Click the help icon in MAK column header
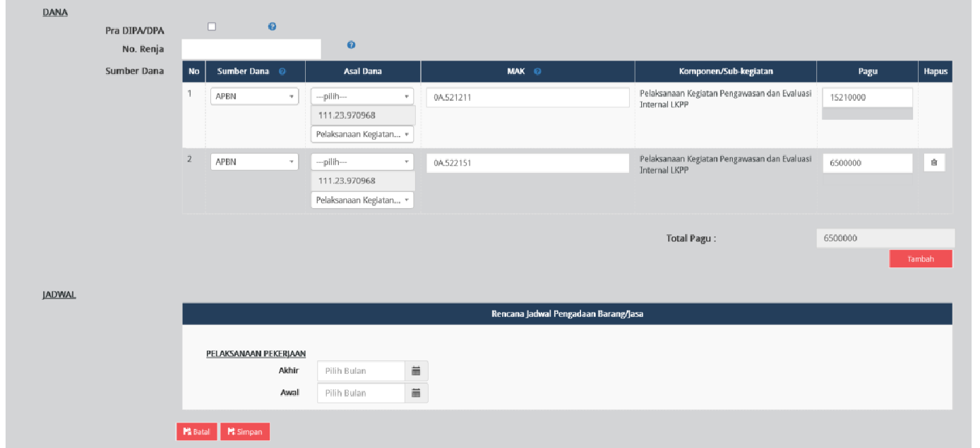Image resolution: width=980 pixels, height=448 pixels. (x=537, y=71)
